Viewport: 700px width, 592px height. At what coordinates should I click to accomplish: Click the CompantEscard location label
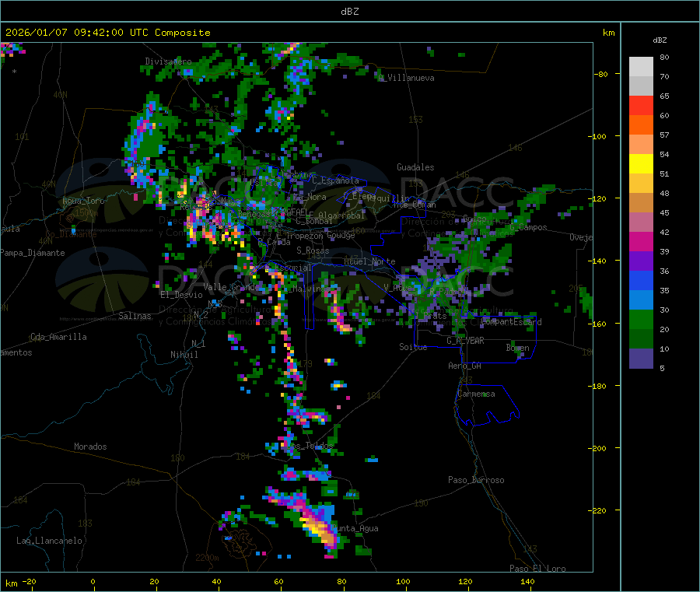[x=511, y=322]
